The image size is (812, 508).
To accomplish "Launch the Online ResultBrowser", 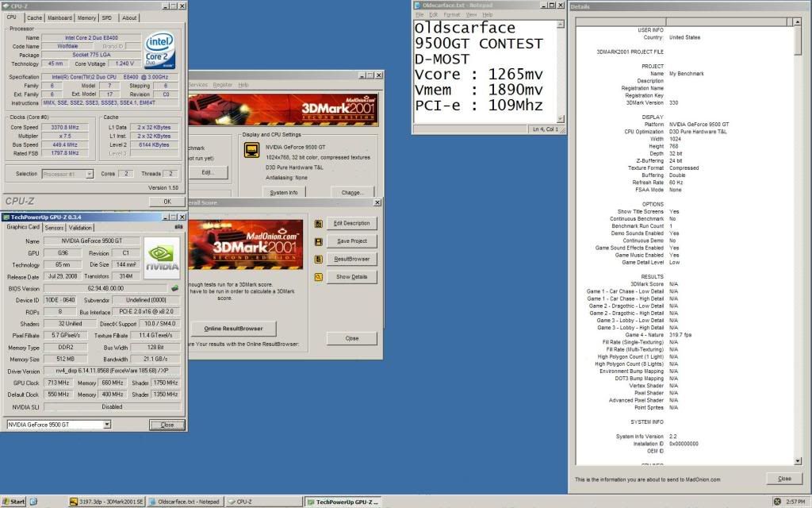I will (234, 329).
